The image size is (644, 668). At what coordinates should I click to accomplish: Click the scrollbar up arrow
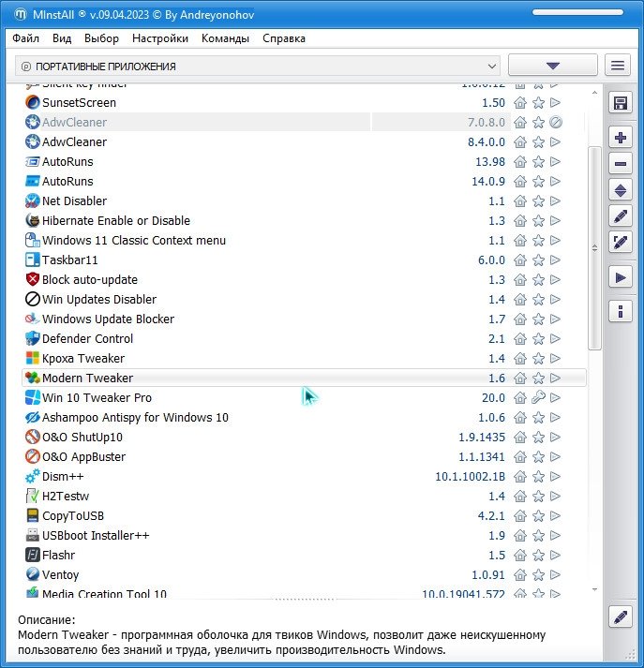[594, 93]
